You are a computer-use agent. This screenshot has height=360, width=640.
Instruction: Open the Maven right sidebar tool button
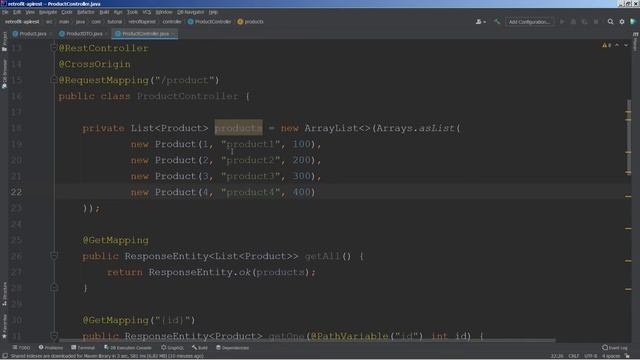636,42
